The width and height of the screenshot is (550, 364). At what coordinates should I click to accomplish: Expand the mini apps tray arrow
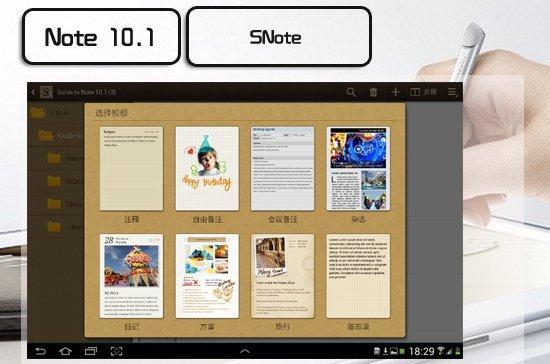point(245,351)
